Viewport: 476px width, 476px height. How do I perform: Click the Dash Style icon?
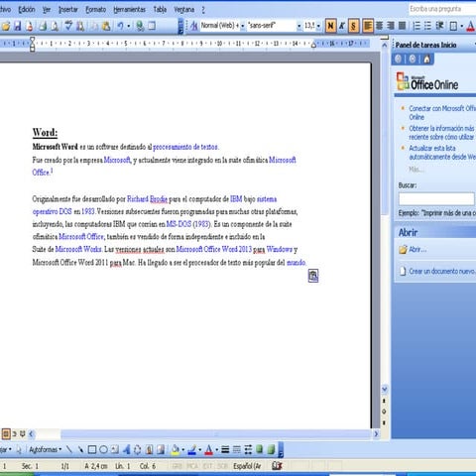coord(237,449)
